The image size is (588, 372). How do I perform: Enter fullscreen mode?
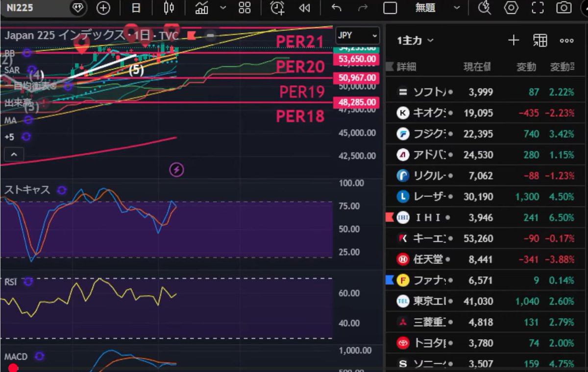[538, 8]
